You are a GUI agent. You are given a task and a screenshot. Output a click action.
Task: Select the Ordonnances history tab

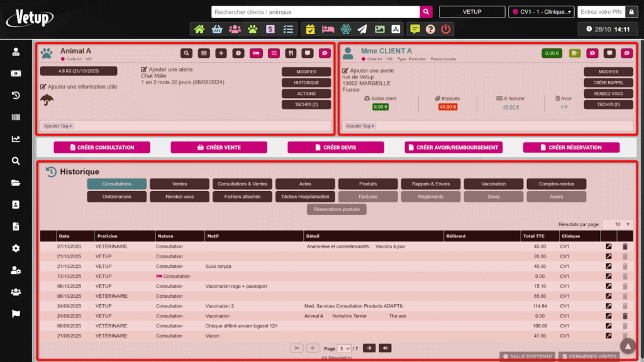coord(116,197)
